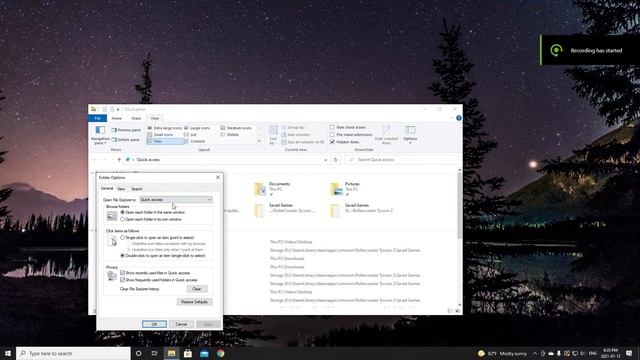Refresh the address bar location
Screen dimensions: 640x360
336,160
